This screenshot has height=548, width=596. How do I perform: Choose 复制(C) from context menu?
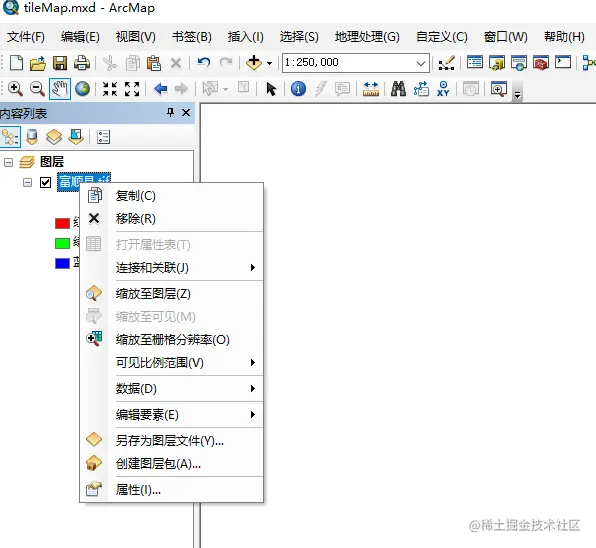pyautogui.click(x=172, y=196)
